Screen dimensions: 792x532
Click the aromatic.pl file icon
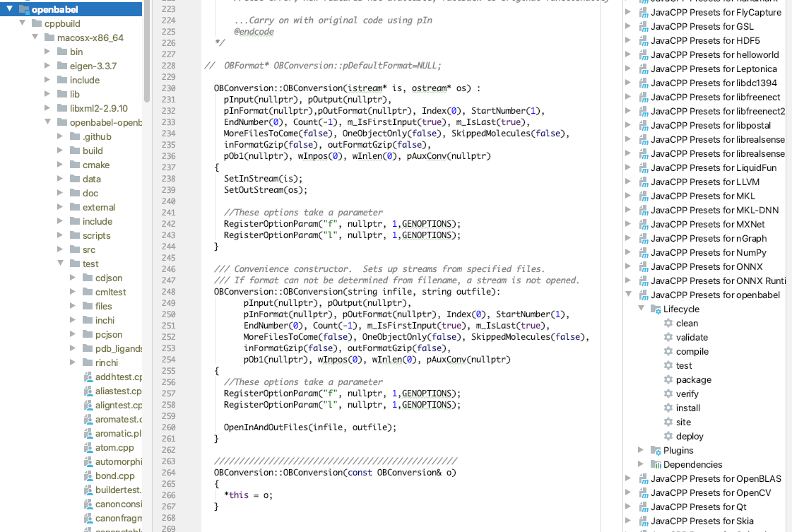(88, 434)
